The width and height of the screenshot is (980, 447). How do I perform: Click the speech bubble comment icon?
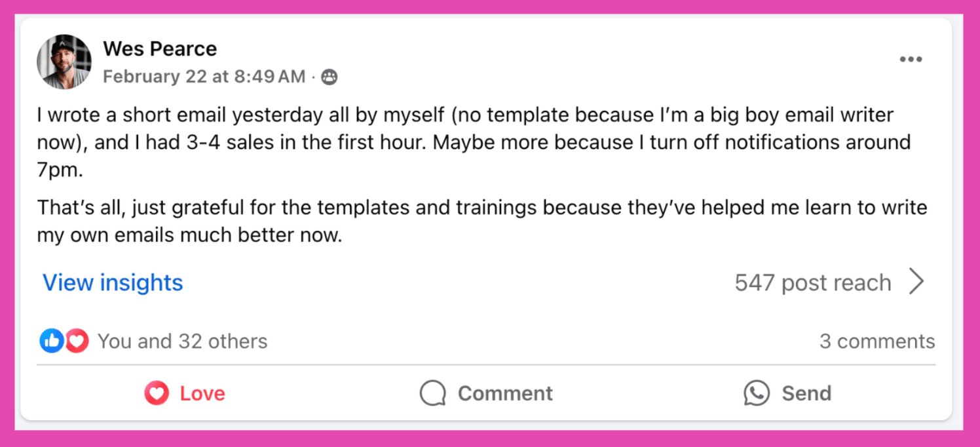[x=433, y=393]
